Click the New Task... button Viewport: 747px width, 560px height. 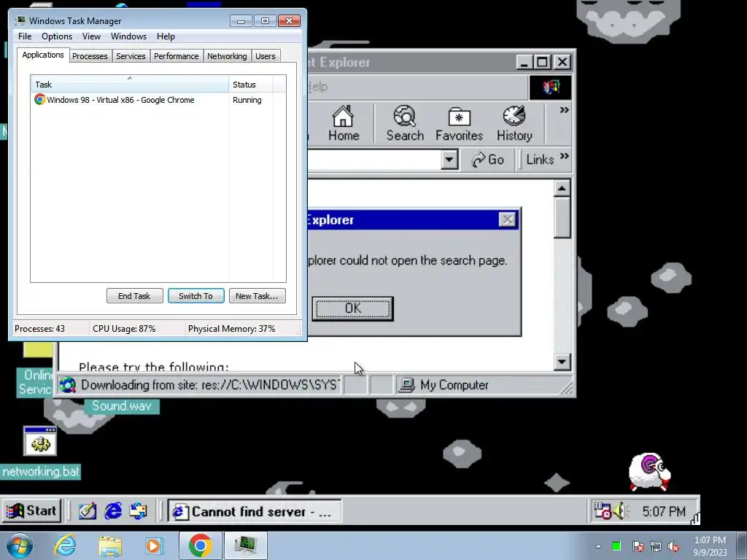coord(257,296)
